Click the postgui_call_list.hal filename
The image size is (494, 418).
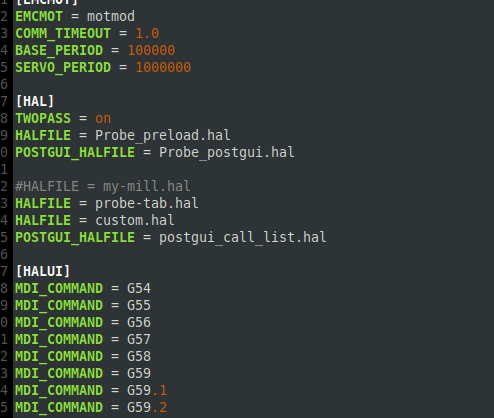[243, 237]
